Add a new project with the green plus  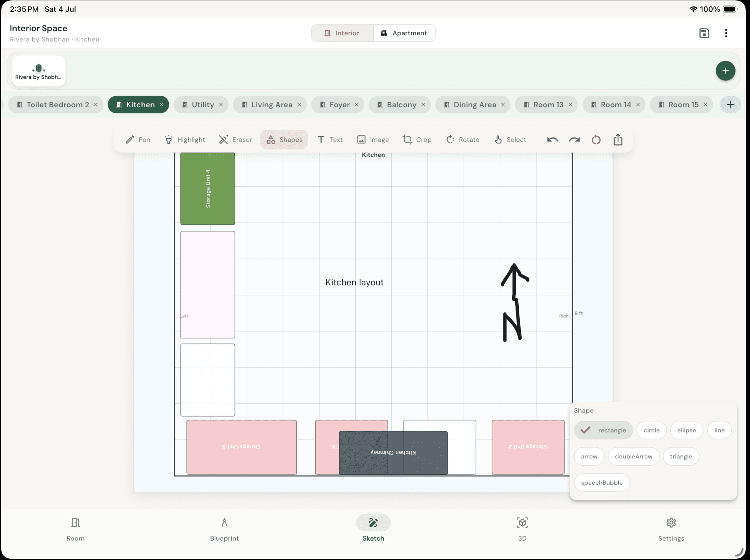(725, 71)
